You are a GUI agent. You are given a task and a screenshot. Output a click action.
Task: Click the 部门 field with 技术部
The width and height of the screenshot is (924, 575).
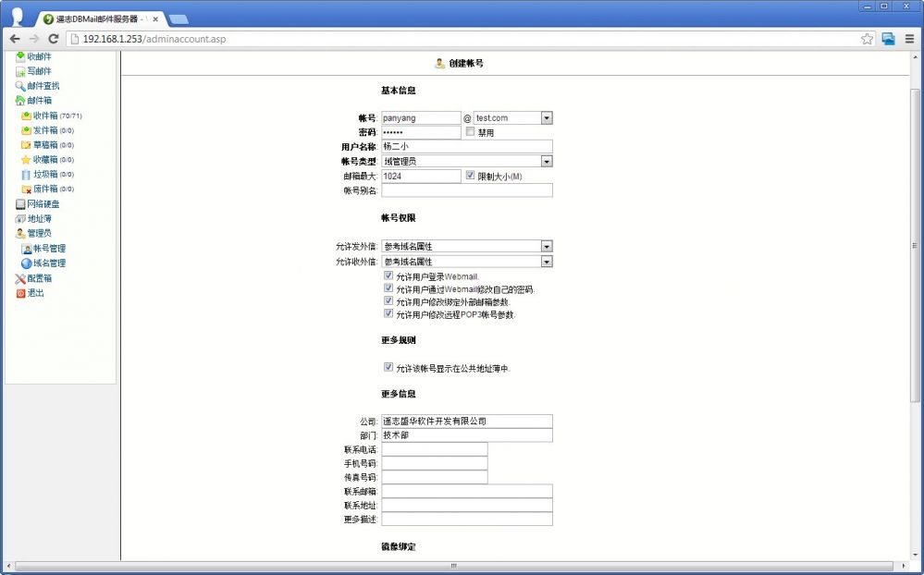467,435
